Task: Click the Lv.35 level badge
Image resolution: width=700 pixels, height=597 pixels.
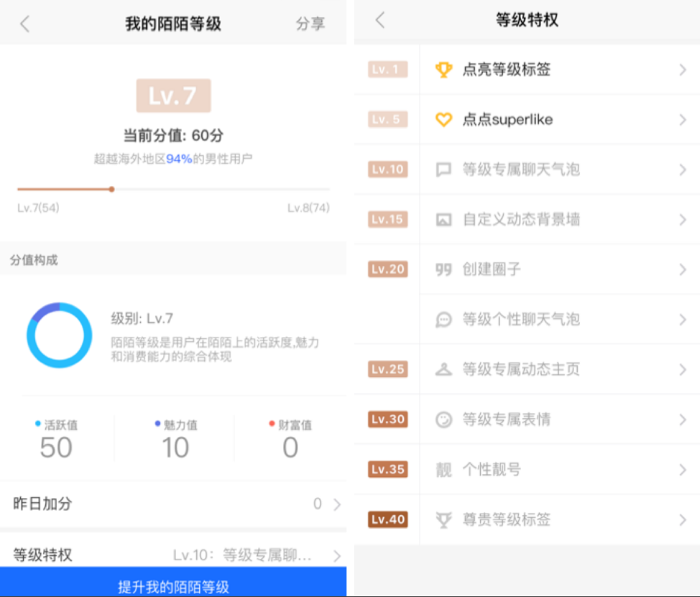Action: [387, 469]
